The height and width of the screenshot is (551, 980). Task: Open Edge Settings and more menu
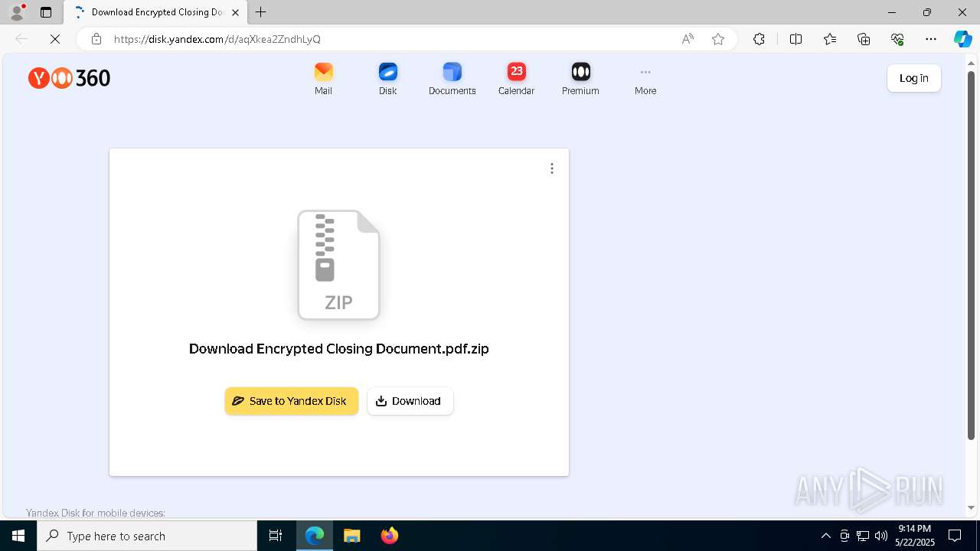(931, 39)
